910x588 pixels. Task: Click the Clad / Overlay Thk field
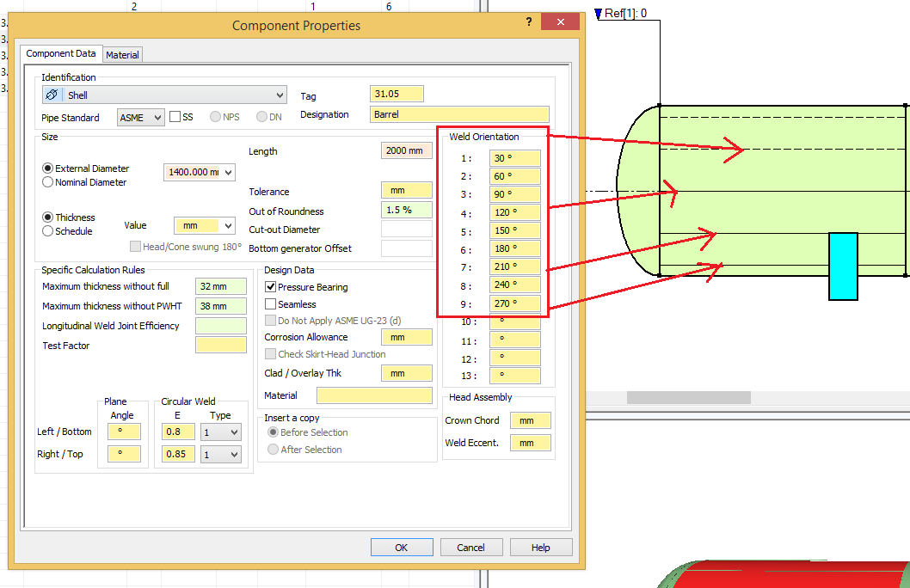coord(406,373)
